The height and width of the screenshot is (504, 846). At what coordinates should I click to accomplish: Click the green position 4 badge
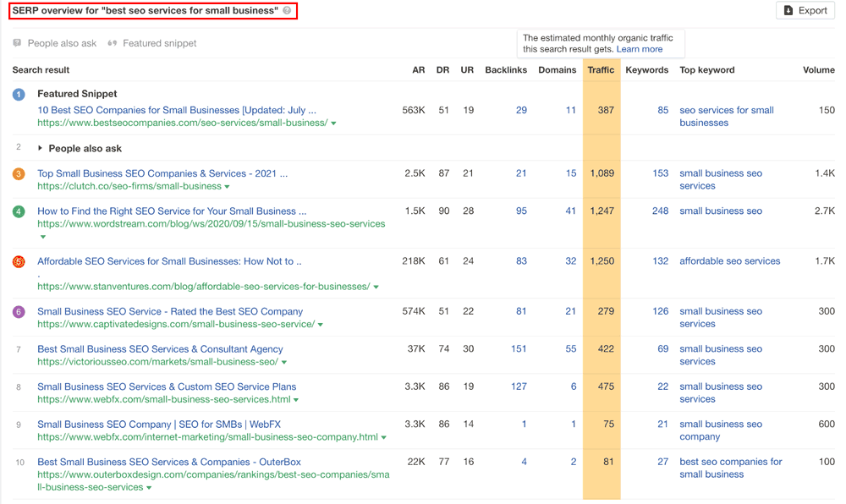(x=19, y=211)
